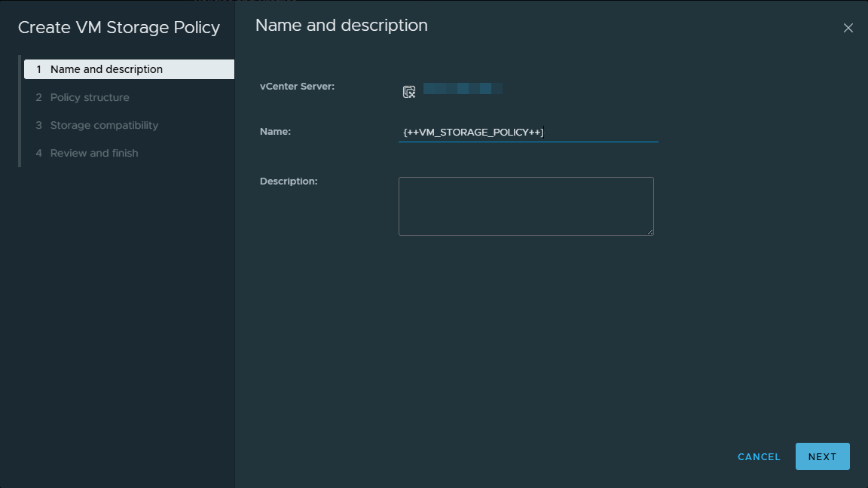The width and height of the screenshot is (868, 488).
Task: Click the vCenter Server icon
Action: coord(408,92)
